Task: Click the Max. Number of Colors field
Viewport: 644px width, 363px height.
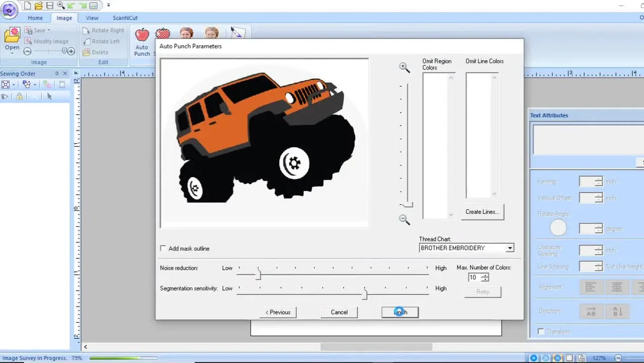Action: (x=474, y=277)
